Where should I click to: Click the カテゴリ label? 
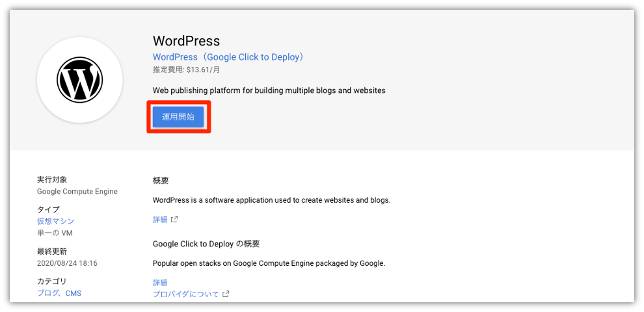[x=52, y=281]
